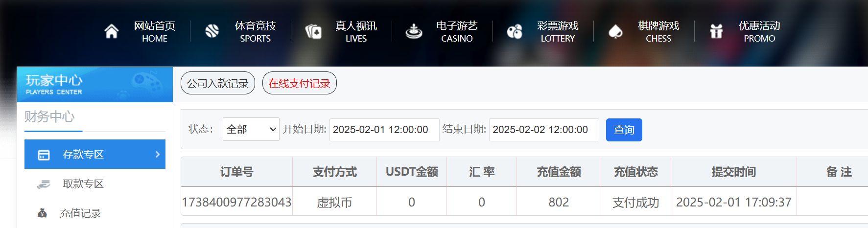Click the 存款专区 card icon
This screenshot has height=228, width=868.
(x=44, y=155)
